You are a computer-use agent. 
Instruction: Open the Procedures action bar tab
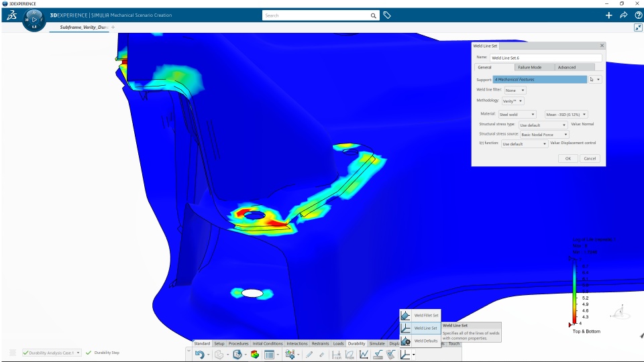pos(238,343)
